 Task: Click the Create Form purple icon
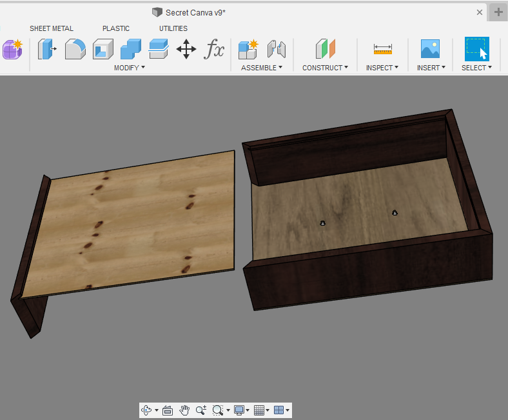(x=12, y=49)
